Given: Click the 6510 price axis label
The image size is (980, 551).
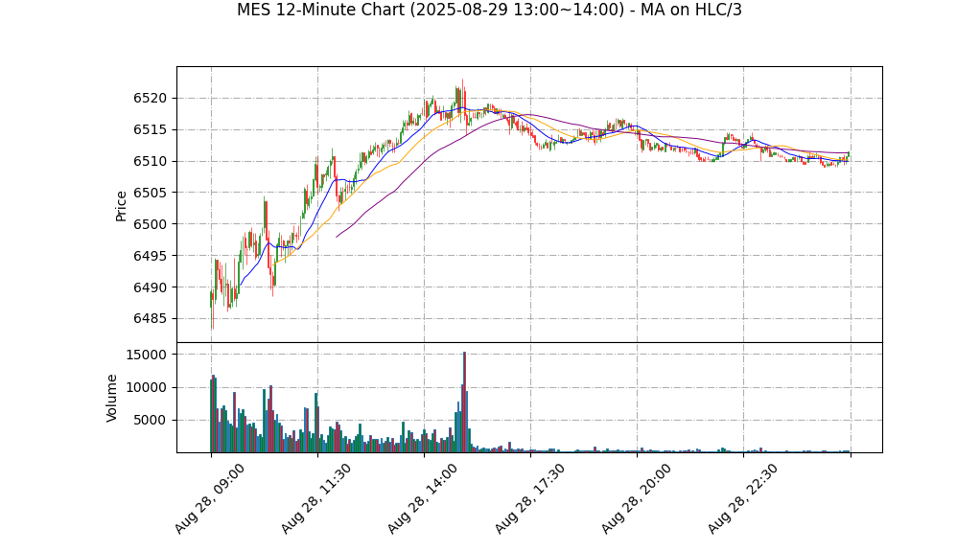Looking at the screenshot, I should 150,162.
